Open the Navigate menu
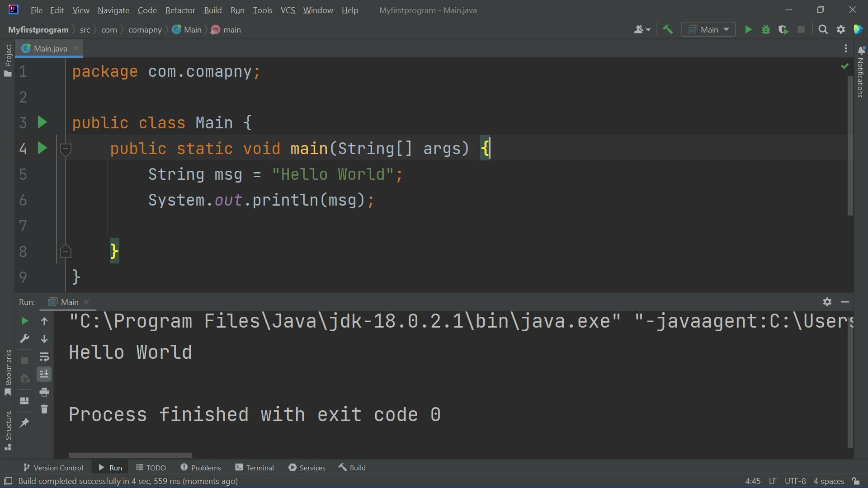868x488 pixels. point(113,10)
